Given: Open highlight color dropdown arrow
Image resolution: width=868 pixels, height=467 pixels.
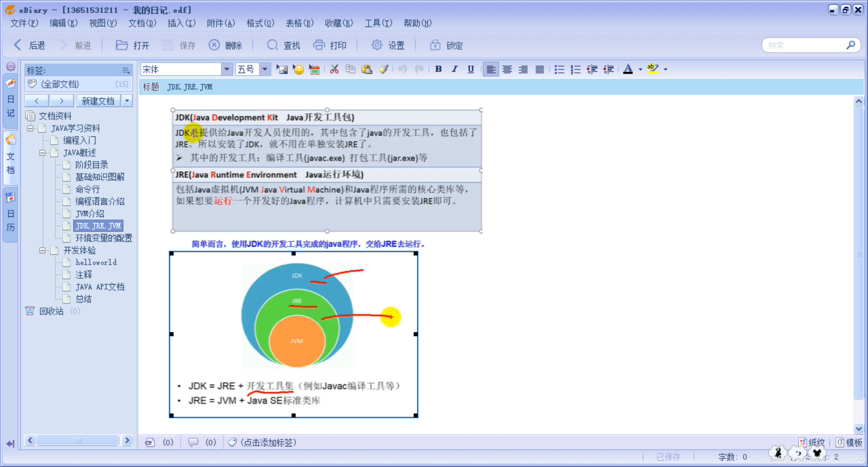Looking at the screenshot, I should 665,70.
